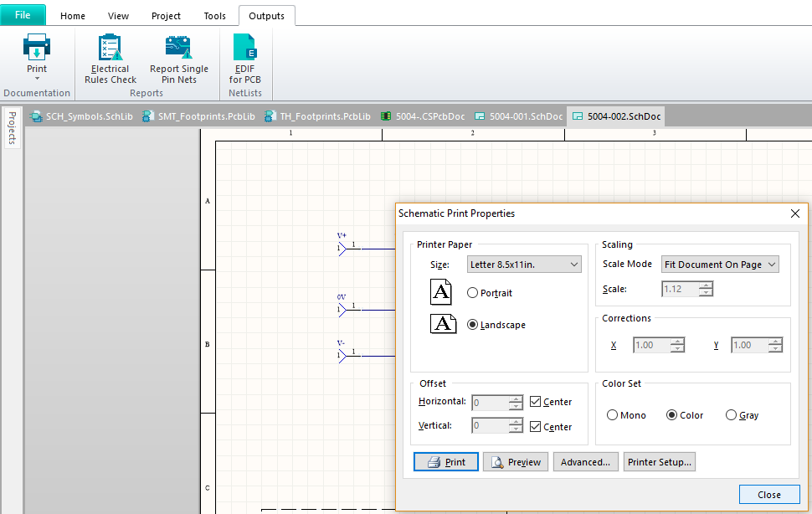Click the Print icon in the ribbon

37,47
